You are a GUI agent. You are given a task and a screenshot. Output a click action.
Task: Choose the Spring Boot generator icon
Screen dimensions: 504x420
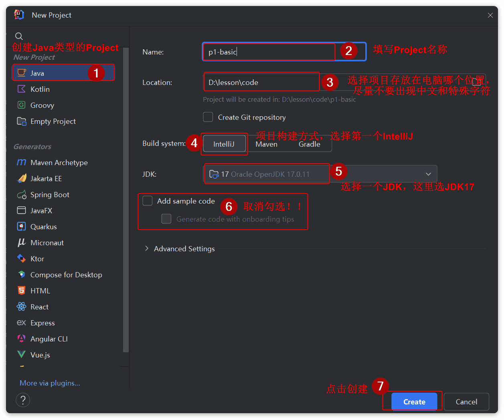(22, 195)
